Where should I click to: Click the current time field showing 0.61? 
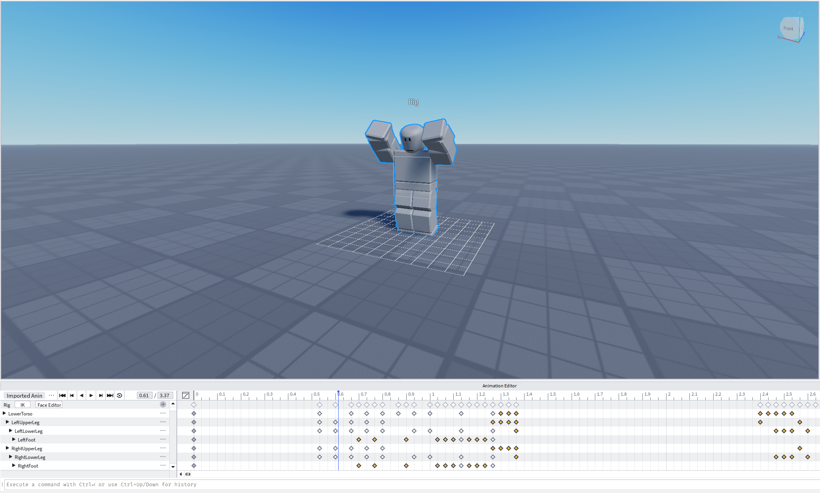pos(144,395)
